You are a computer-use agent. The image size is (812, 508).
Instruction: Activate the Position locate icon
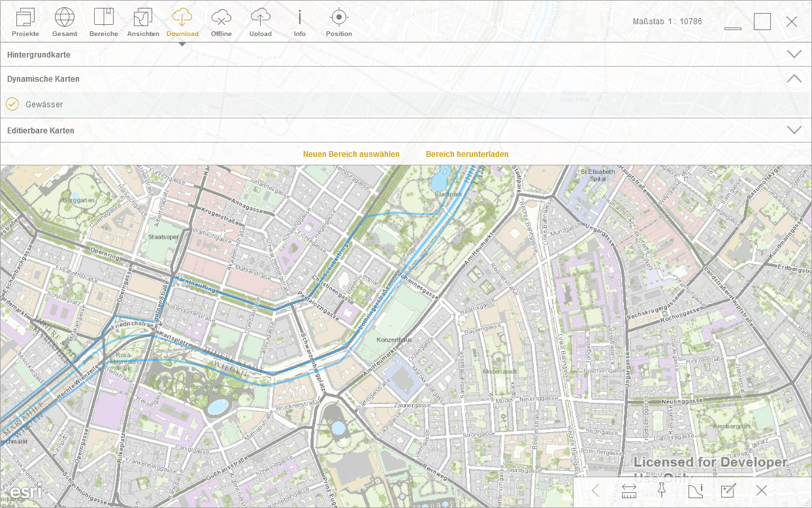tap(338, 22)
